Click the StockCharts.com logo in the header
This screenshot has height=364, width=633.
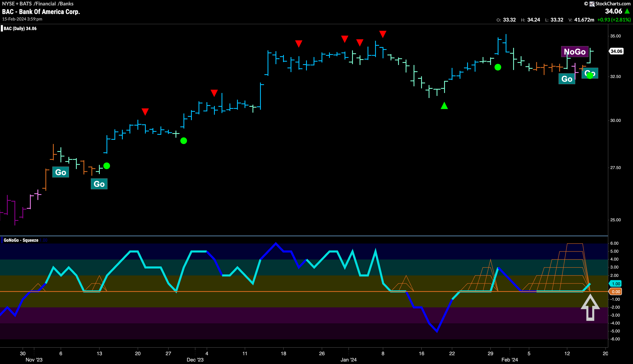pos(610,4)
